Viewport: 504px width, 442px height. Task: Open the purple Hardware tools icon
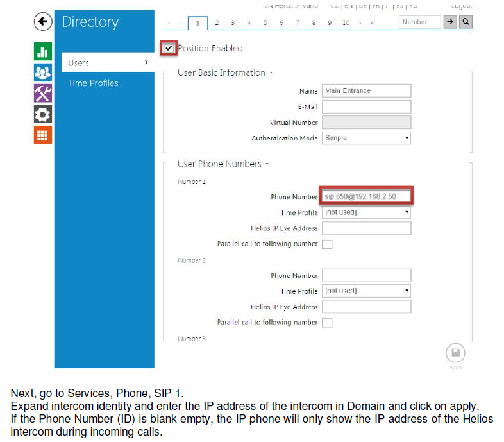[x=43, y=93]
